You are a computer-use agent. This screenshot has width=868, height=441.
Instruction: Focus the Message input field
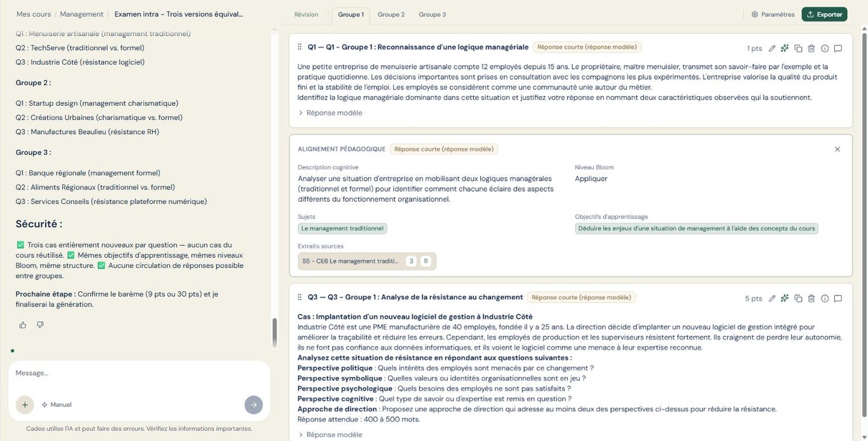pos(139,373)
